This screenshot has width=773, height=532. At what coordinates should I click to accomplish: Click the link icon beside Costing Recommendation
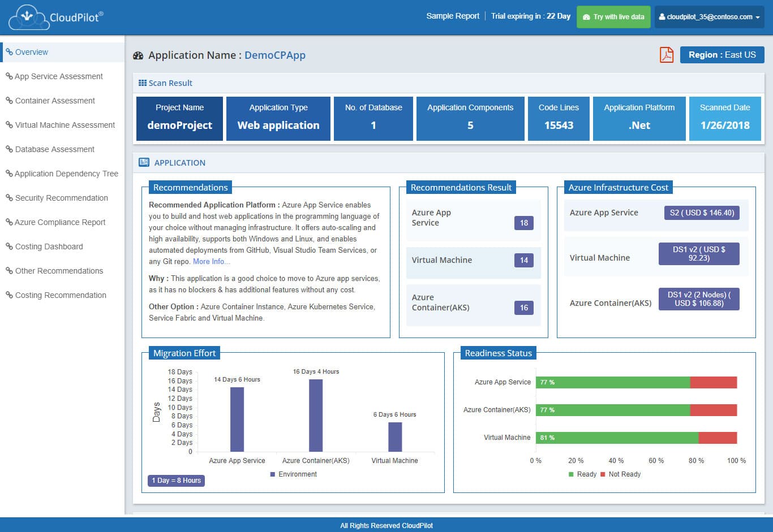(x=9, y=295)
